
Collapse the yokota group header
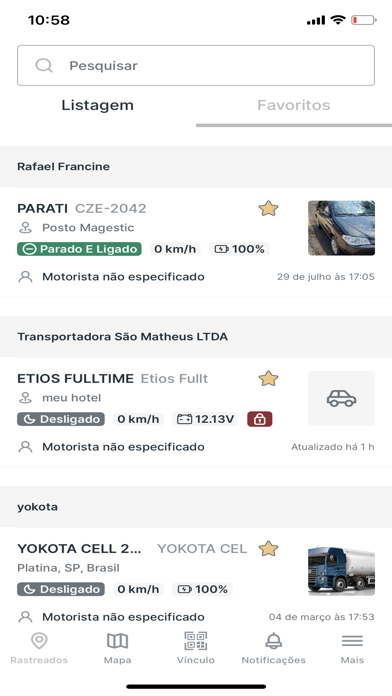click(x=196, y=507)
